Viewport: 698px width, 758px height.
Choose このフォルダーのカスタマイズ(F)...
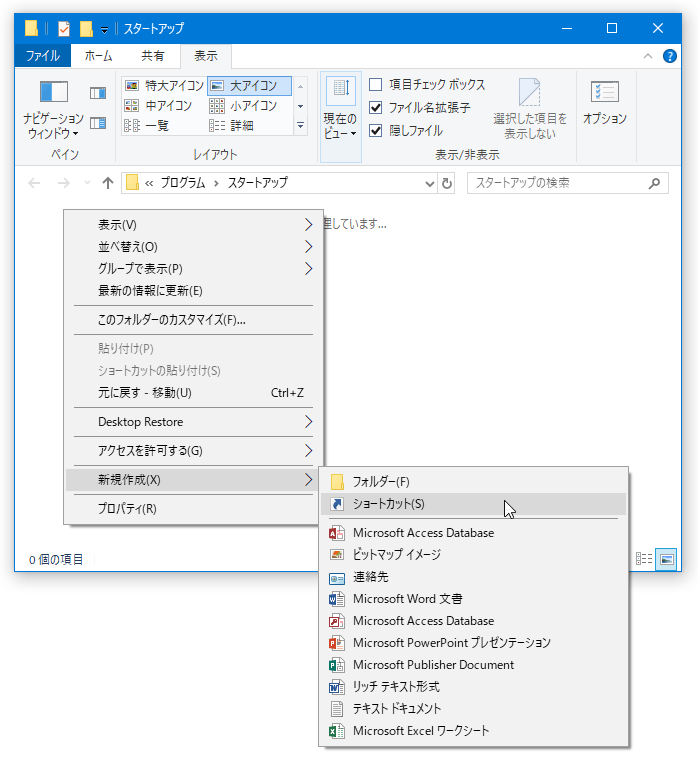coord(193,320)
